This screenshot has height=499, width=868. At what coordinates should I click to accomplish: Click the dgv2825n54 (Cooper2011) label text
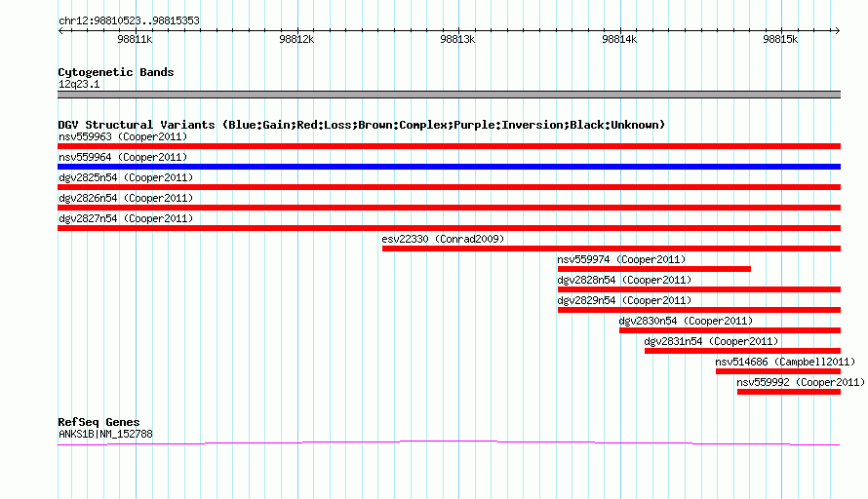tap(126, 177)
